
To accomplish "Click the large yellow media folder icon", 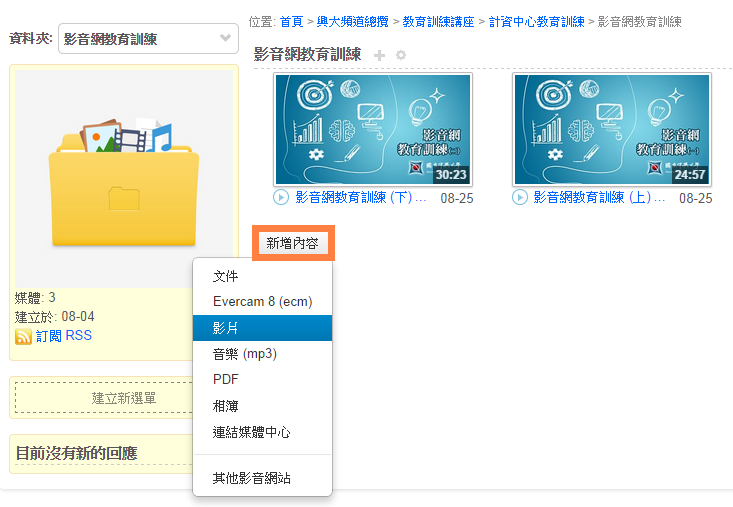I will tap(124, 182).
